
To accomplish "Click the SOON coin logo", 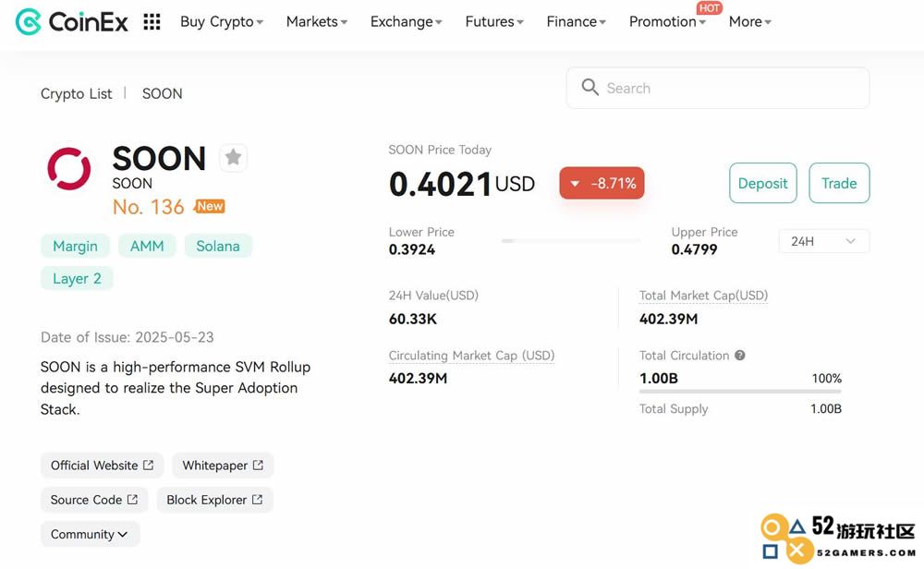I will click(x=69, y=168).
